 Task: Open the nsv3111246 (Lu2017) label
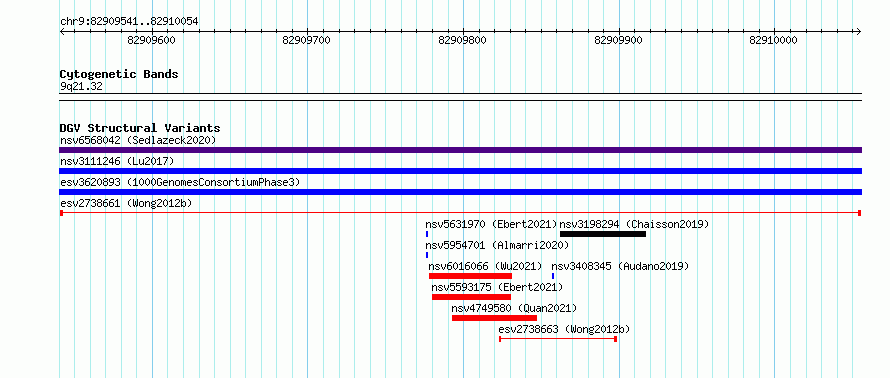pos(117,161)
